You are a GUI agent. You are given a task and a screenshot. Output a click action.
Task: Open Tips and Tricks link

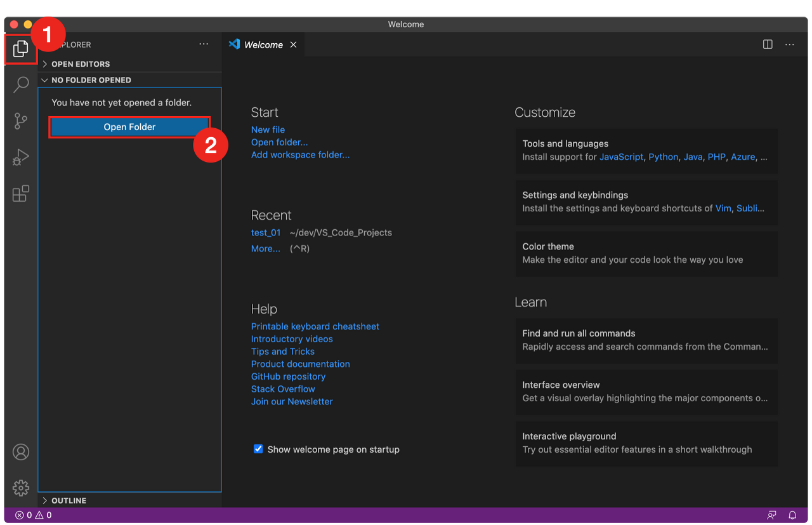283,351
